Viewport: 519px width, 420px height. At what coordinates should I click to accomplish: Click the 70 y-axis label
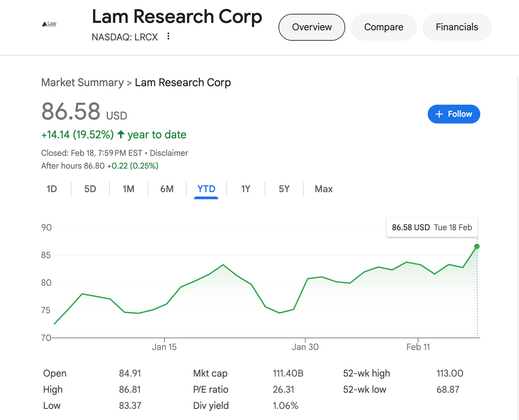pyautogui.click(x=46, y=338)
